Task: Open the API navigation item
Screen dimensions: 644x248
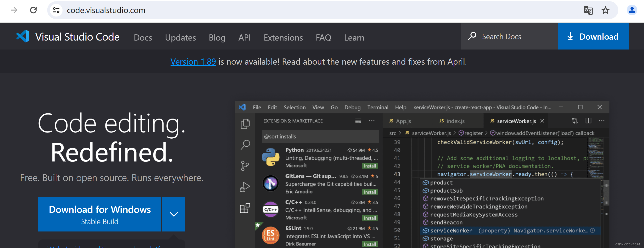Action: (x=244, y=37)
